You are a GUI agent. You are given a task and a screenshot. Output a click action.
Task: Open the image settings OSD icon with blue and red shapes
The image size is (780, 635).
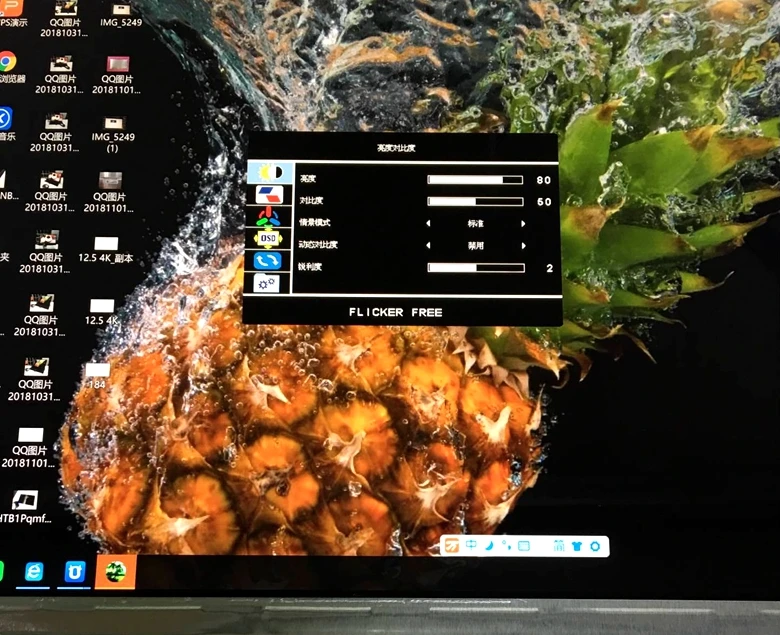[x=269, y=194]
